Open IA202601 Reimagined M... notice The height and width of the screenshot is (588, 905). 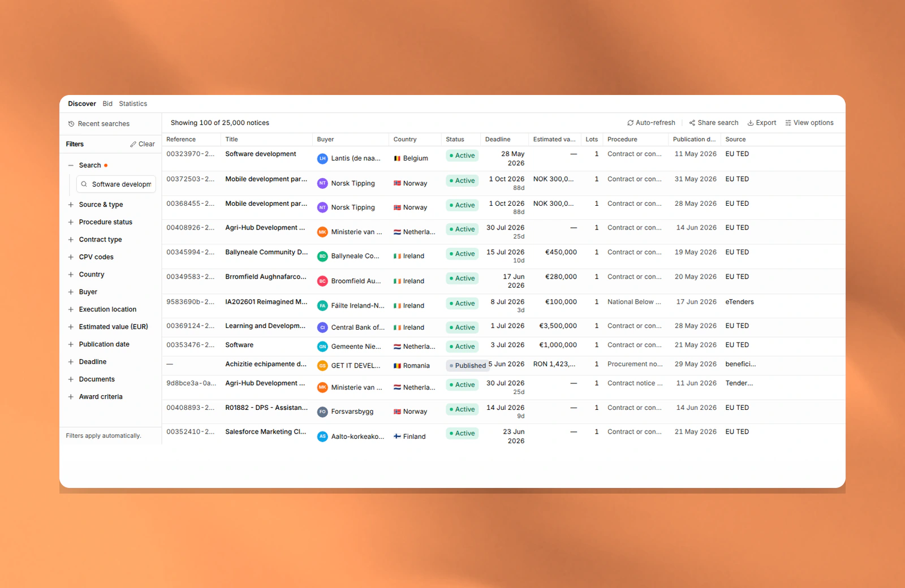[x=266, y=302]
